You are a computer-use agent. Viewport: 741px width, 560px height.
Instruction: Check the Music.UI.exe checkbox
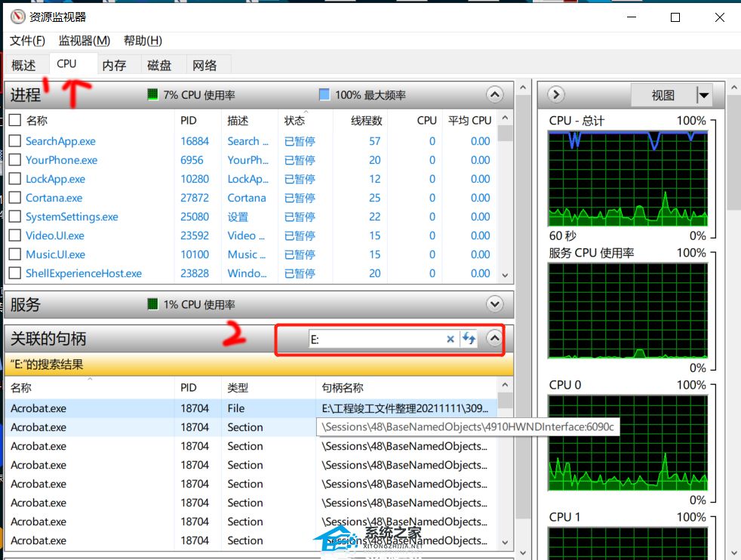coord(15,254)
